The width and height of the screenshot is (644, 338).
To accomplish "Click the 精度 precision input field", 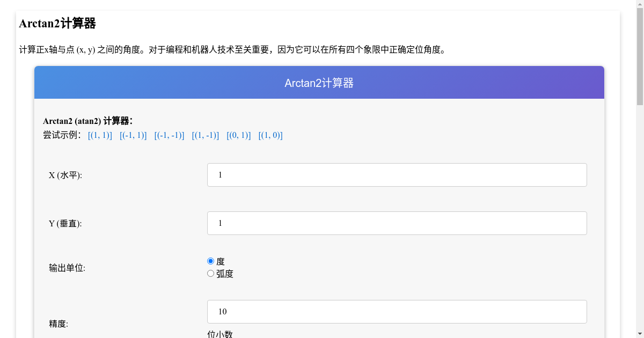I will coord(397,311).
